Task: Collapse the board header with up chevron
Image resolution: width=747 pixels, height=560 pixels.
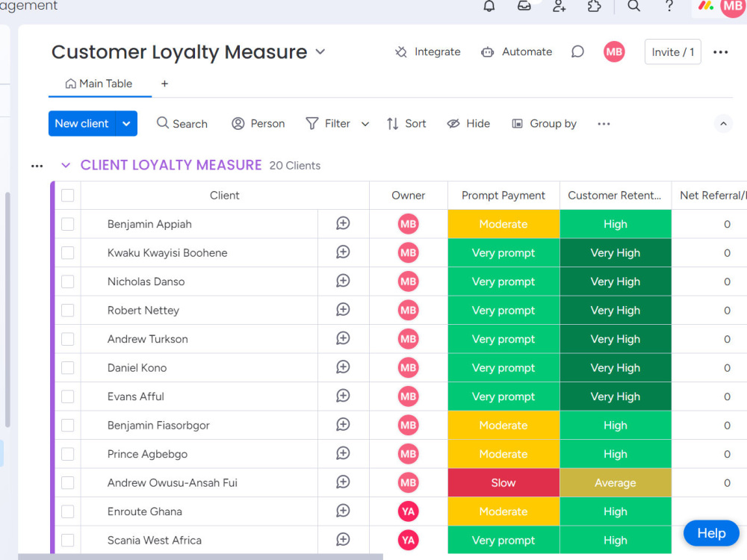Action: (x=723, y=124)
